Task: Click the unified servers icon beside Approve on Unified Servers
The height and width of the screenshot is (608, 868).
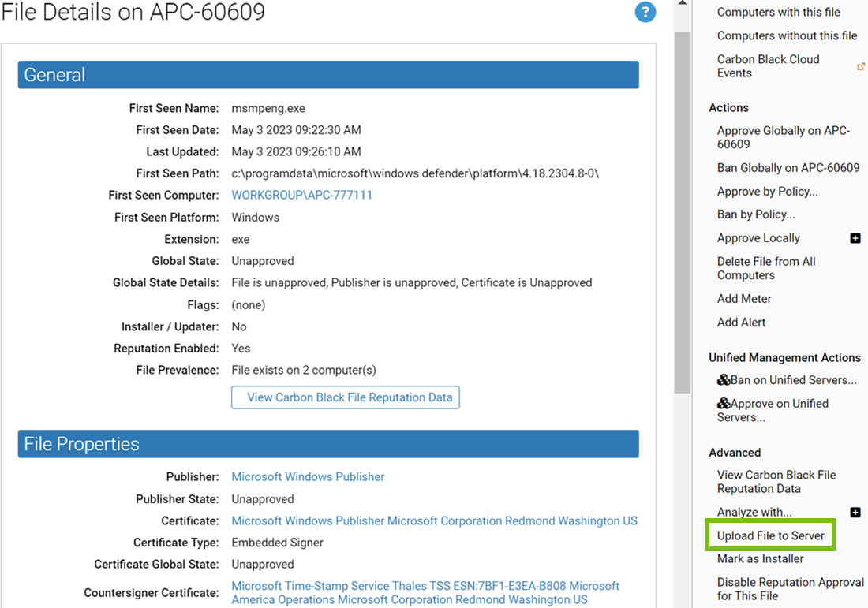Action: pyautogui.click(x=724, y=403)
